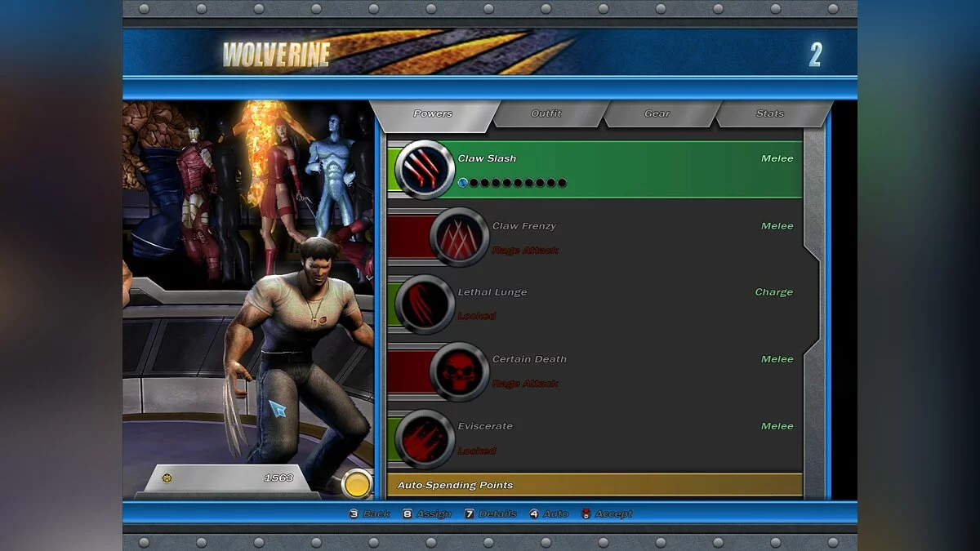
Task: Click the Auto button label
Action: tap(555, 514)
